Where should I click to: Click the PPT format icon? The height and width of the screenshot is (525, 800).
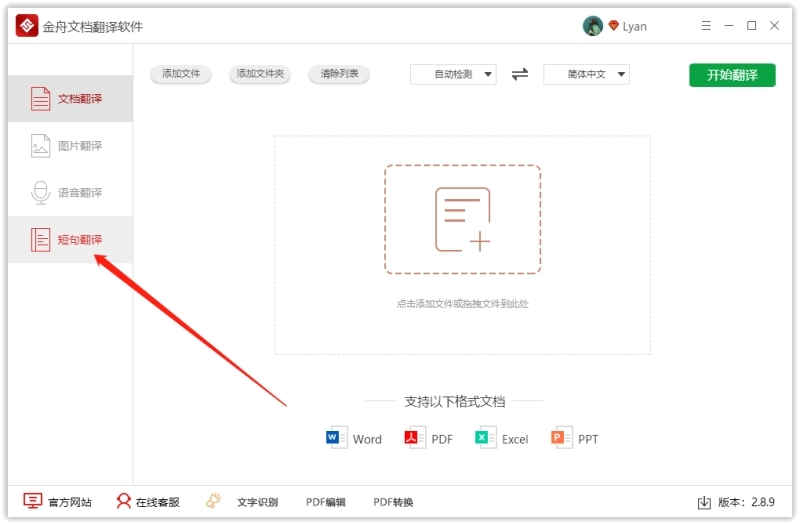[x=561, y=438]
